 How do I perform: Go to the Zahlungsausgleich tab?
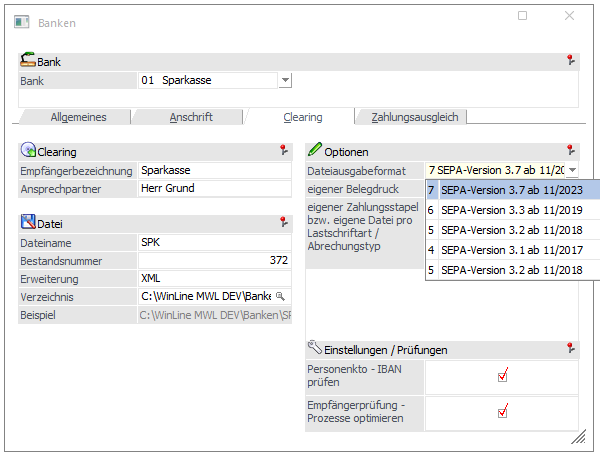(414, 117)
